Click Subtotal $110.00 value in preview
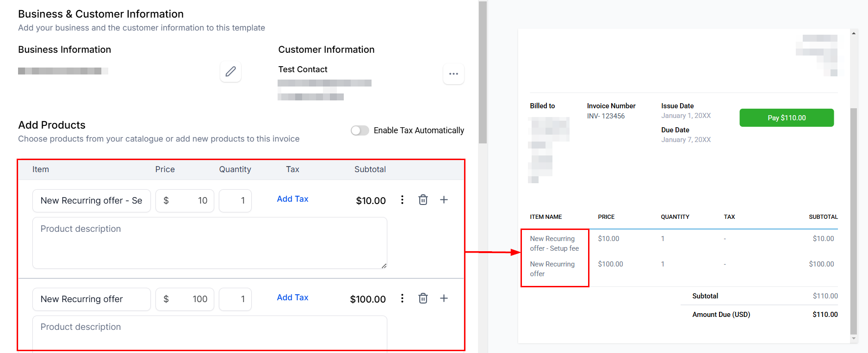Viewport: 868px width, 353px height. pos(825,296)
